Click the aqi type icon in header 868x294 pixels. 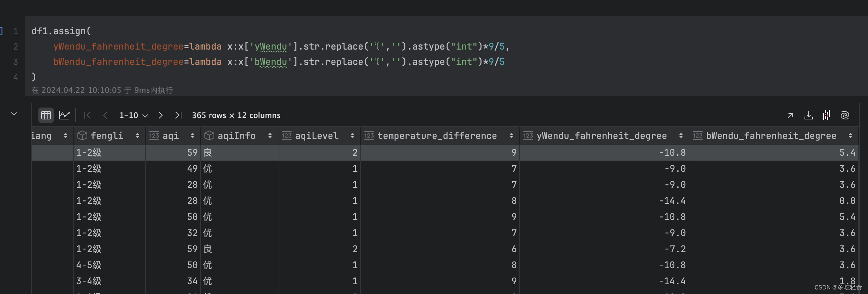pos(154,135)
